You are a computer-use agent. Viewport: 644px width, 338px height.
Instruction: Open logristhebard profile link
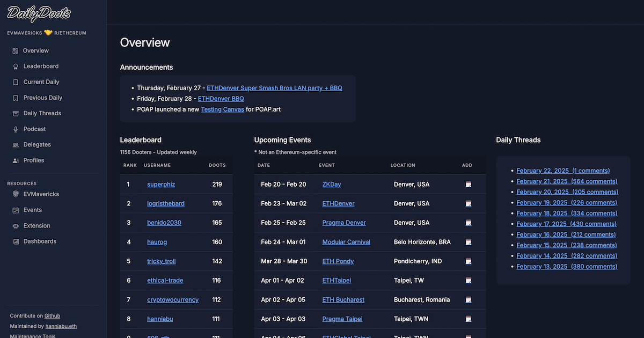point(166,203)
